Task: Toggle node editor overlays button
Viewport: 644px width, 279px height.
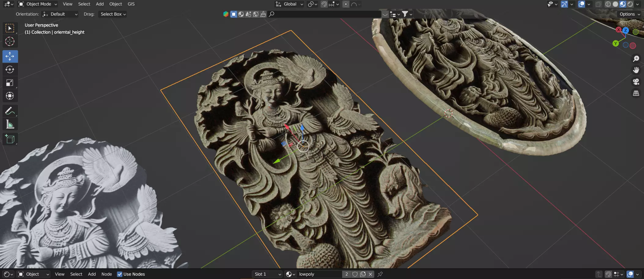Action: 630,274
